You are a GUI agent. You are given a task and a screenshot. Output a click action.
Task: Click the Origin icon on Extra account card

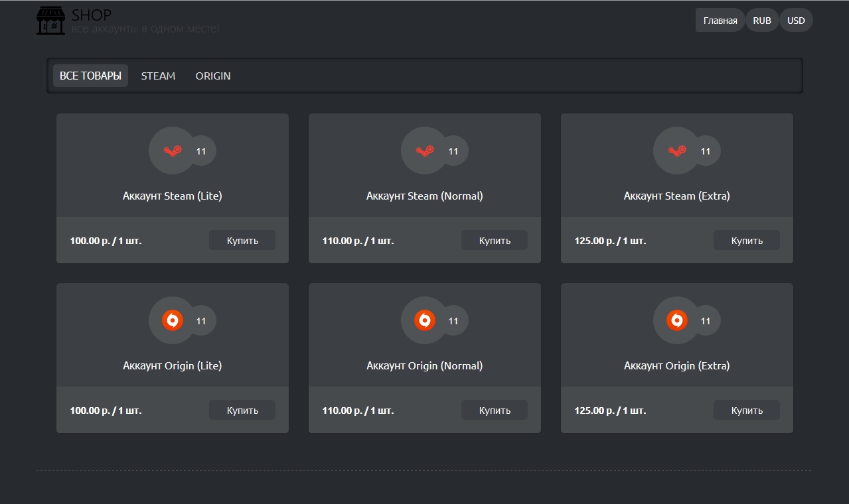[676, 320]
